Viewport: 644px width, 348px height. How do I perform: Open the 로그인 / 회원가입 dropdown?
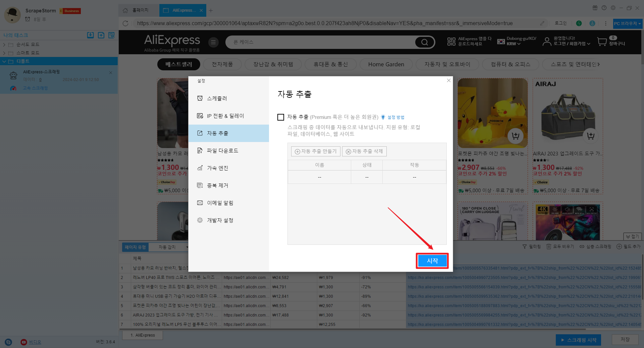click(x=572, y=44)
